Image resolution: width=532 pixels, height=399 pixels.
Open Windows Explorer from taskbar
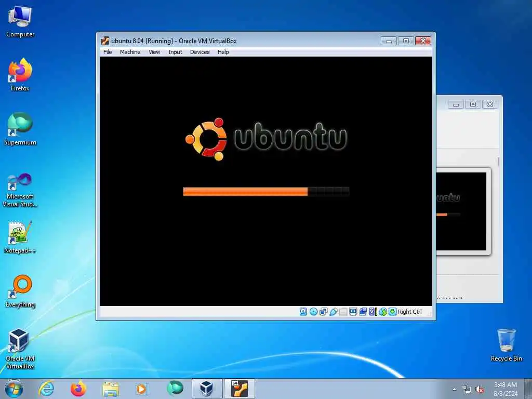(111, 389)
